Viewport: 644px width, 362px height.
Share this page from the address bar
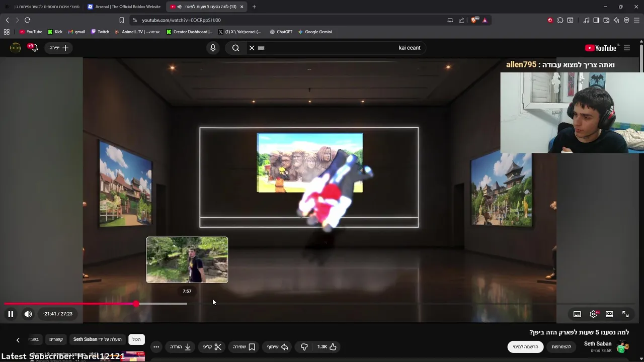(461, 20)
